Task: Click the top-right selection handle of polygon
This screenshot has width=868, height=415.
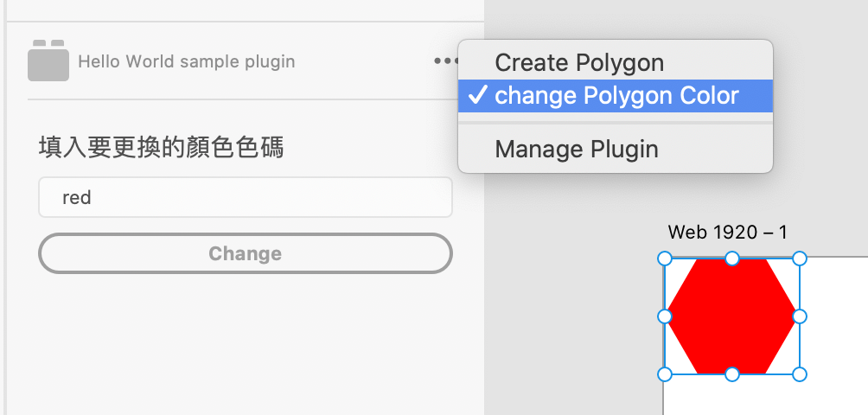Action: [x=800, y=259]
